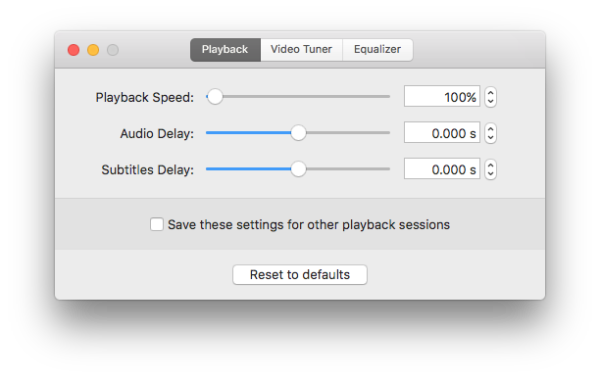The image size is (600, 378).
Task: Click the Audio Delay slider knob
Action: coord(298,133)
